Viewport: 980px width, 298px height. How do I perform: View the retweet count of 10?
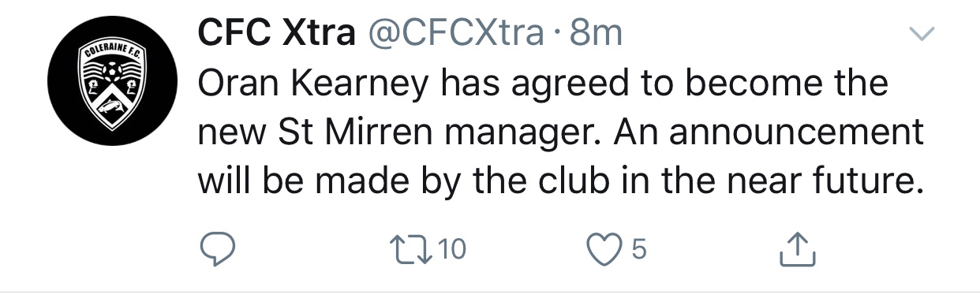coord(452,250)
